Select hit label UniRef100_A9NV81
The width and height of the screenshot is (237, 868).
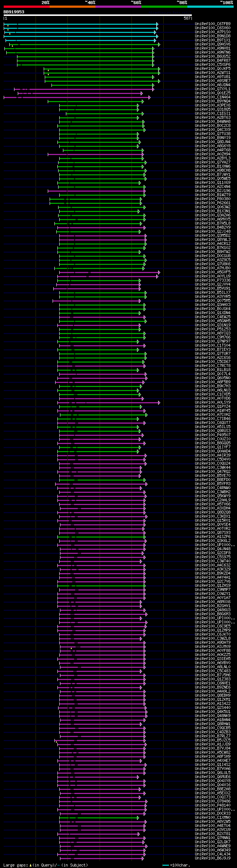click(x=213, y=48)
